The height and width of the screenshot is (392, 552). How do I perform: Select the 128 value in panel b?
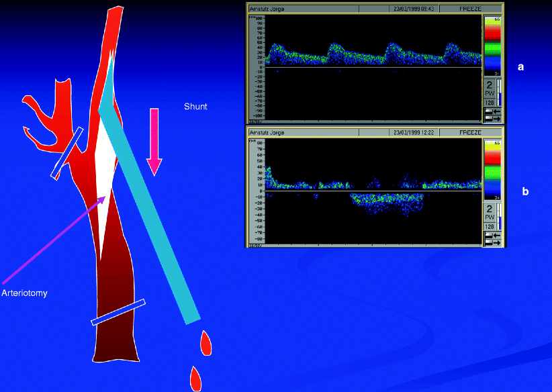490,228
